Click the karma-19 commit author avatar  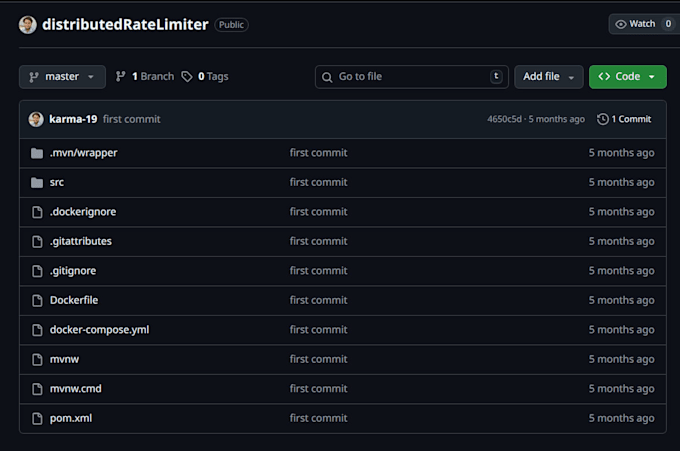[36, 119]
